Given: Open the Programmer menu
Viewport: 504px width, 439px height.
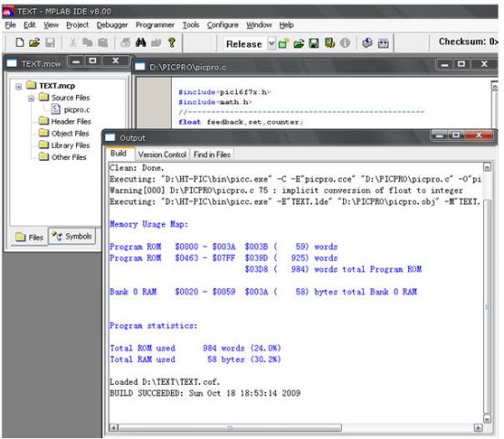Looking at the screenshot, I should pos(155,25).
